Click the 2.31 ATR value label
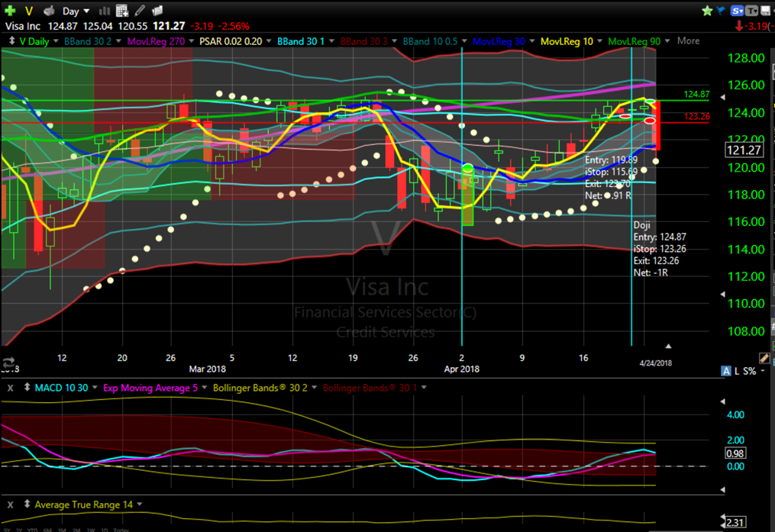Viewport: 775px width, 532px height. pyautogui.click(x=735, y=522)
